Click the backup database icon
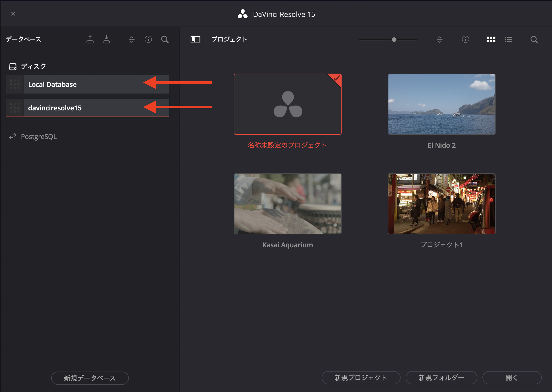This screenshot has height=392, width=552. pyautogui.click(x=90, y=39)
